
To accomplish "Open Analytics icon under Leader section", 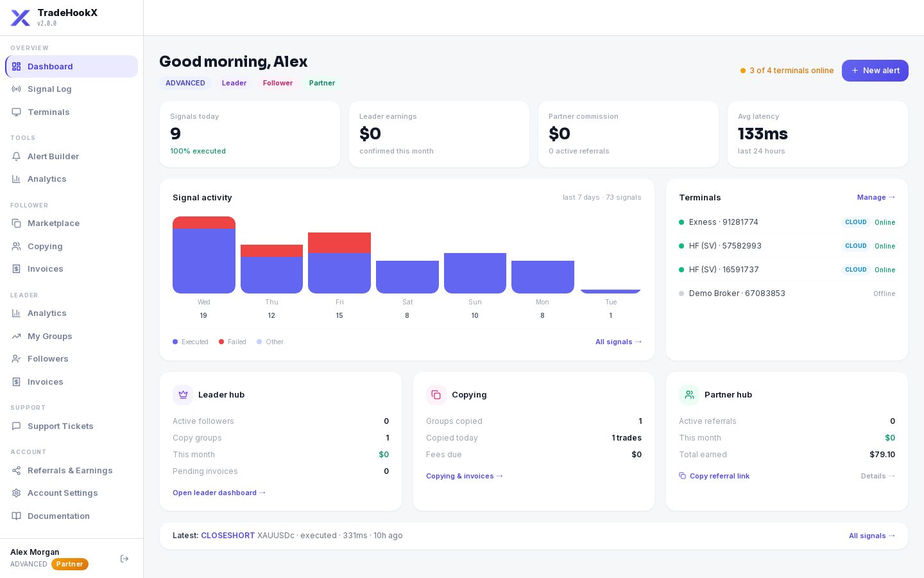I will (x=17, y=313).
